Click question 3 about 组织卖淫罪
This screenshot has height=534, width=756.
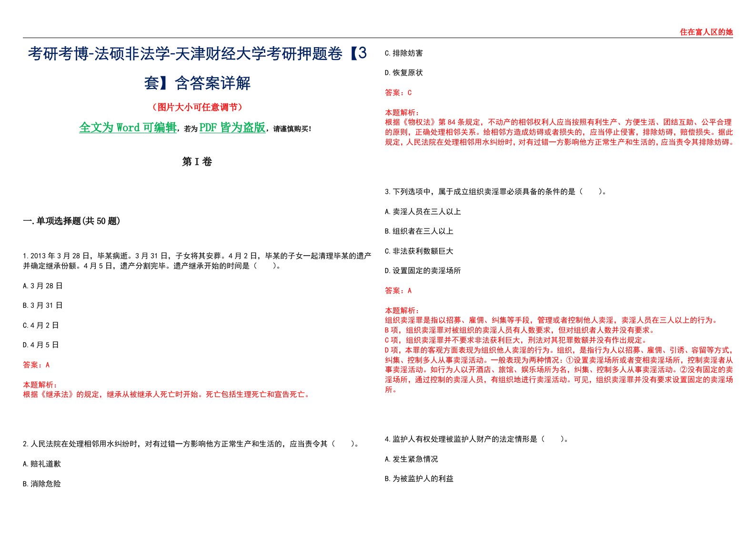tap(496, 191)
